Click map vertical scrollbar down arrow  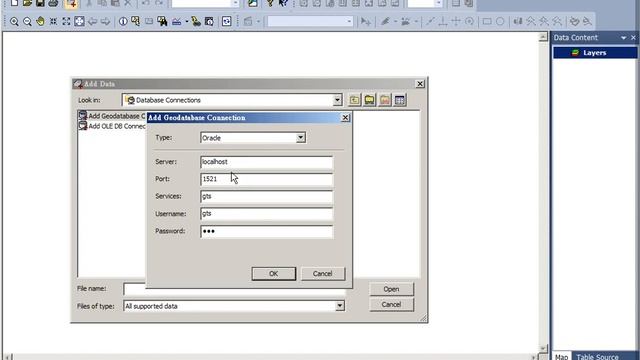click(543, 348)
